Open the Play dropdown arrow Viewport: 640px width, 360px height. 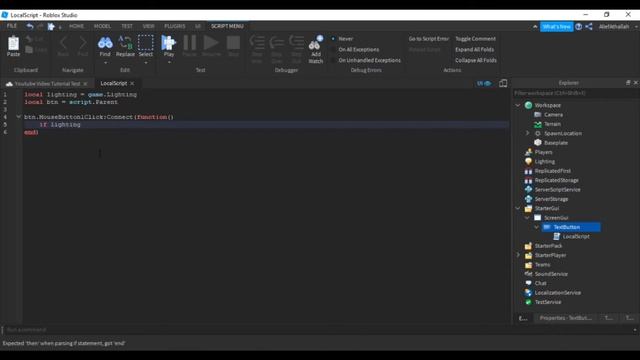coord(169,62)
